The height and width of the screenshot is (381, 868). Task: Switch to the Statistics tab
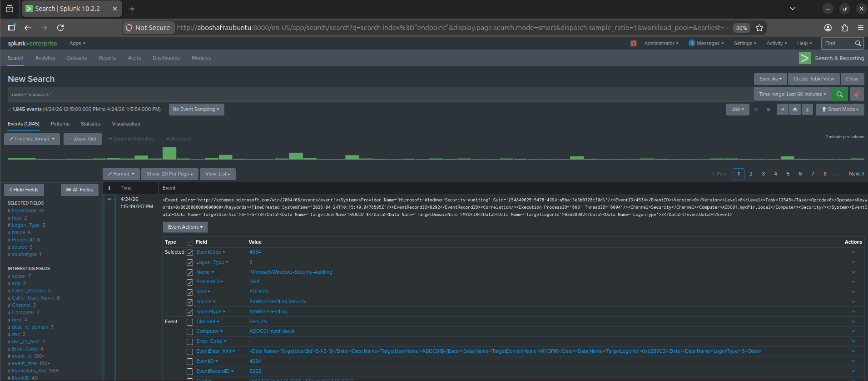point(90,124)
